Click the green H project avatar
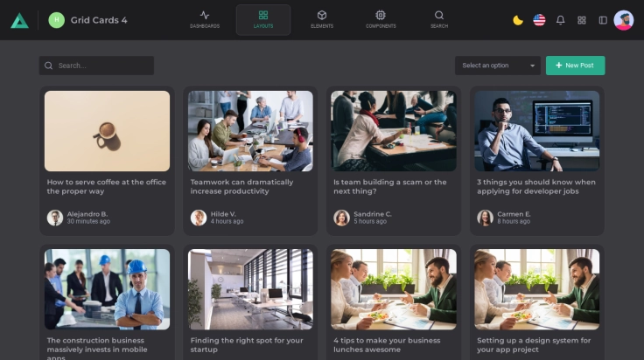 [57, 20]
